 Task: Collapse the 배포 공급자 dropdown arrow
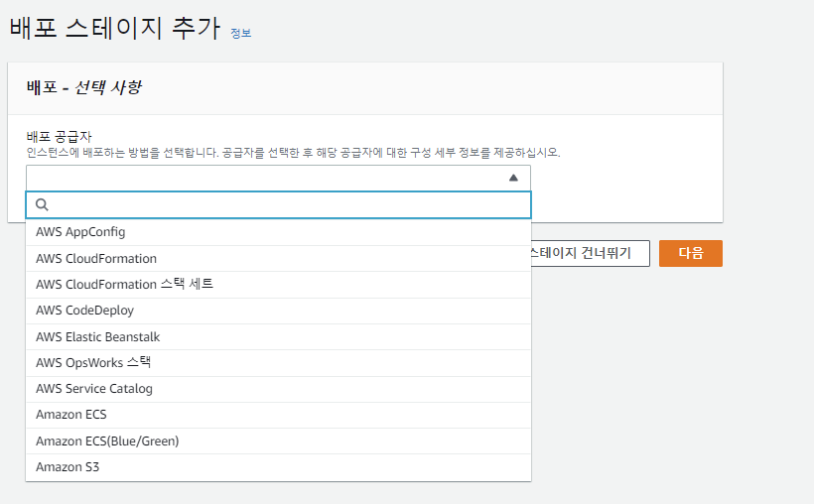513,178
